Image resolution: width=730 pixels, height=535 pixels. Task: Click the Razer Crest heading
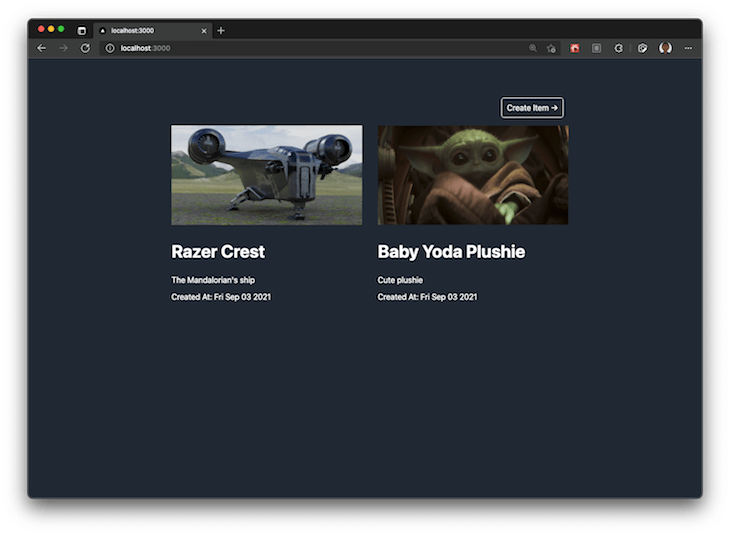[x=218, y=252]
